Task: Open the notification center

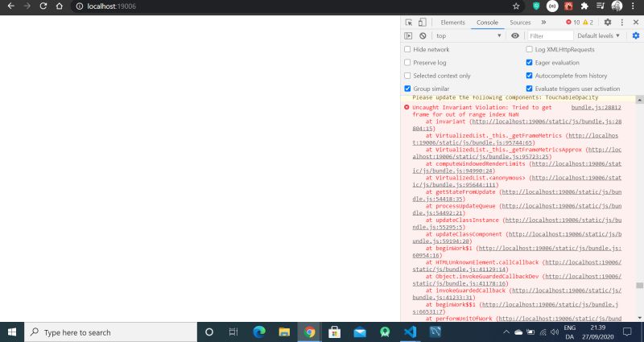Action: coord(627,332)
